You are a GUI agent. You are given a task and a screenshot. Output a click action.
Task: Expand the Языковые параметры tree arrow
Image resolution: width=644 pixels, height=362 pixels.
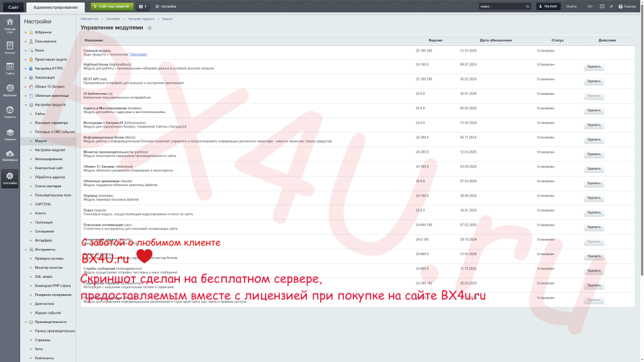pos(31,123)
